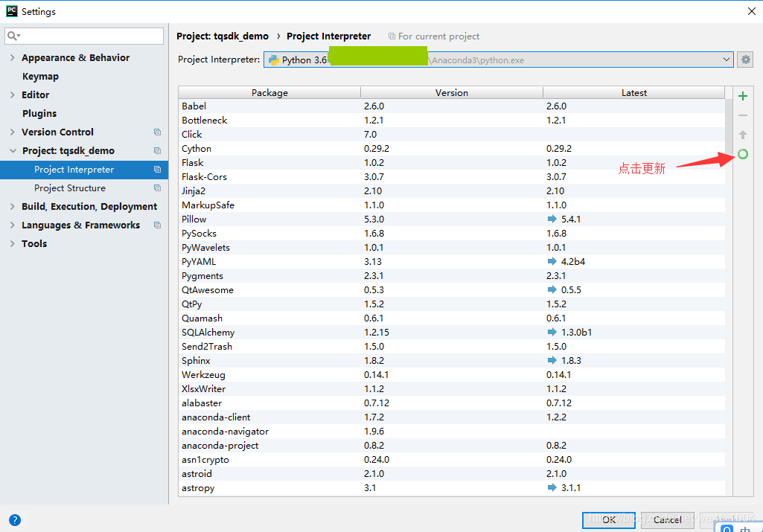
Task: Click the Cancel button
Action: (x=667, y=520)
